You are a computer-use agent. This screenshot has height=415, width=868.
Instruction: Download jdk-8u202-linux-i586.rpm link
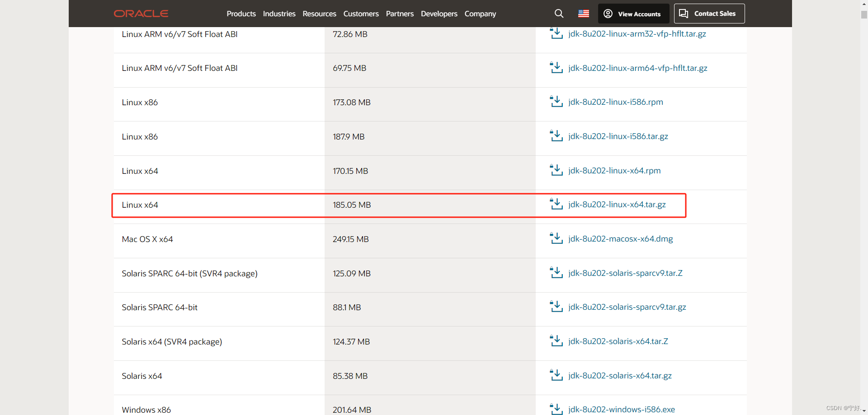(x=616, y=102)
